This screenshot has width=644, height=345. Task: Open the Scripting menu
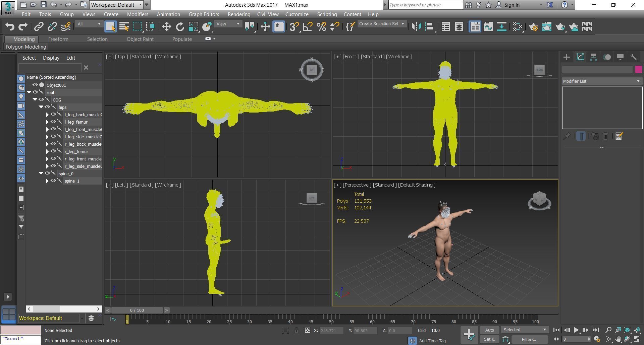[x=327, y=14]
